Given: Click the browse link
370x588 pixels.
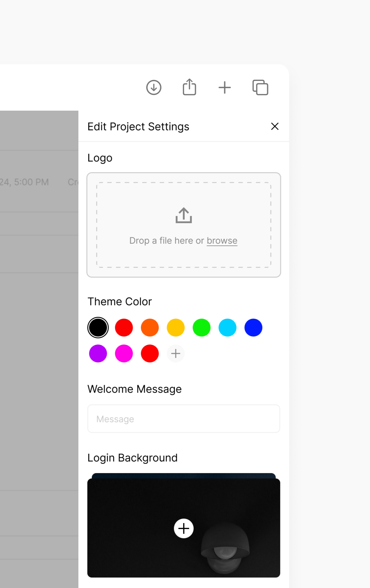Looking at the screenshot, I should click(x=222, y=240).
